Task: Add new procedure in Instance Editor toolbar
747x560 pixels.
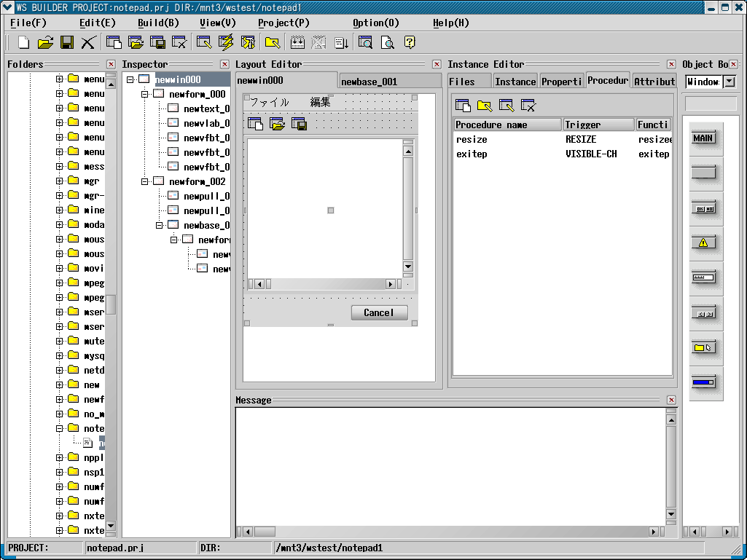Action: click(463, 106)
